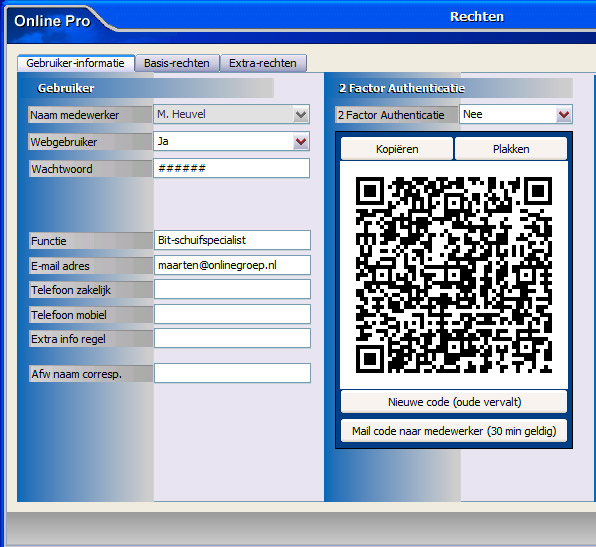This screenshot has width=596, height=547.
Task: Click the Afw naam corresp. field
Action: 232,373
